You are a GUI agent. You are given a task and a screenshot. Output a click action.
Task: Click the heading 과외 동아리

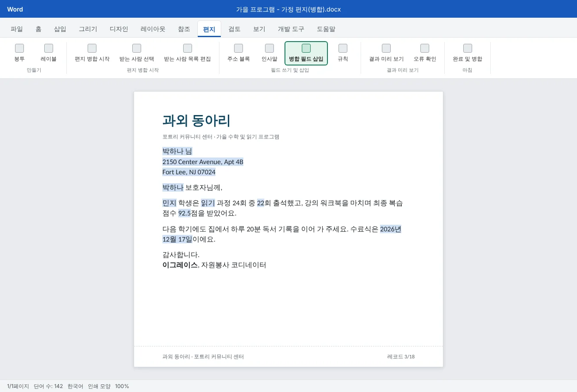pyautogui.click(x=196, y=120)
